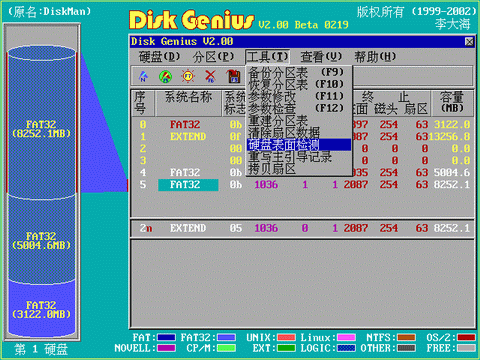Image resolution: width=480 pixels, height=360 pixels.
Task: Click the red X delete partition icon
Action: click(210, 76)
